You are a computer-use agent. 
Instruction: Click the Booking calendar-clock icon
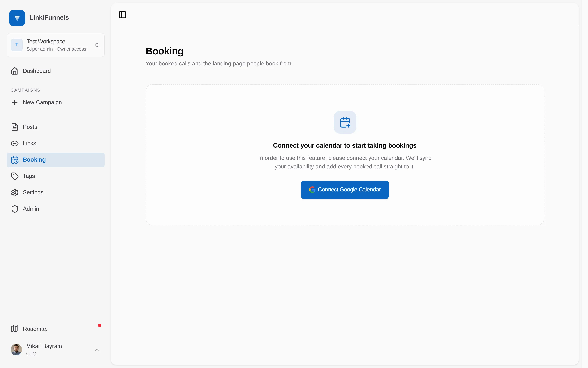[14, 160]
